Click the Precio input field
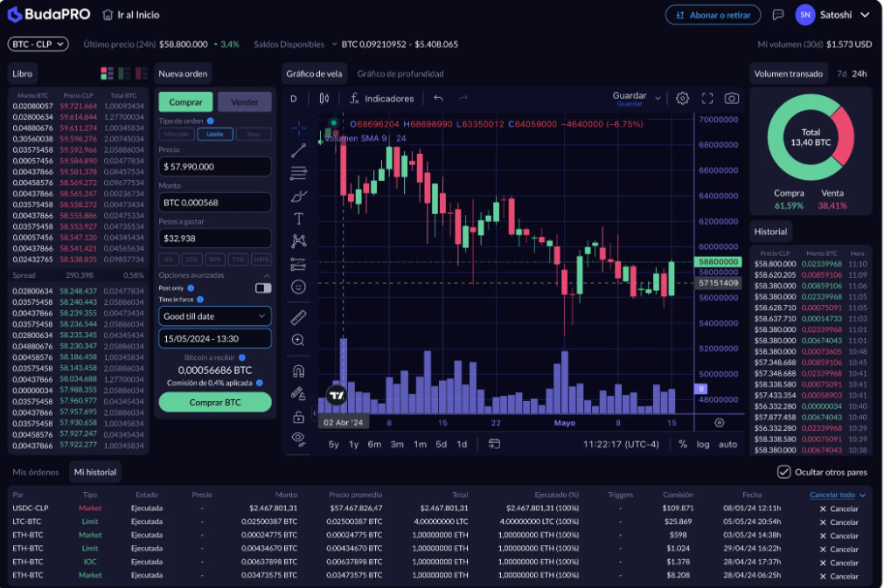 pyautogui.click(x=215, y=167)
